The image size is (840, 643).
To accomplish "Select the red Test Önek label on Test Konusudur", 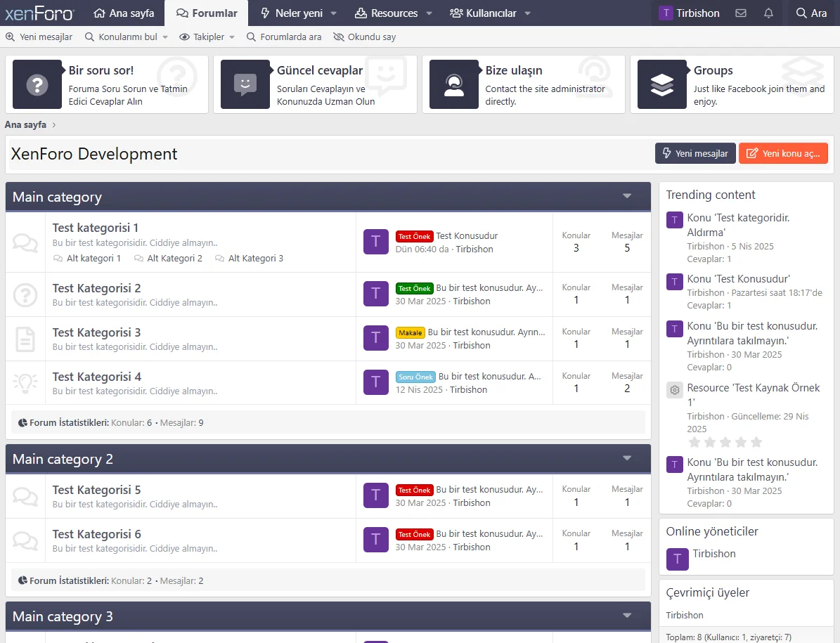I will (x=414, y=237).
